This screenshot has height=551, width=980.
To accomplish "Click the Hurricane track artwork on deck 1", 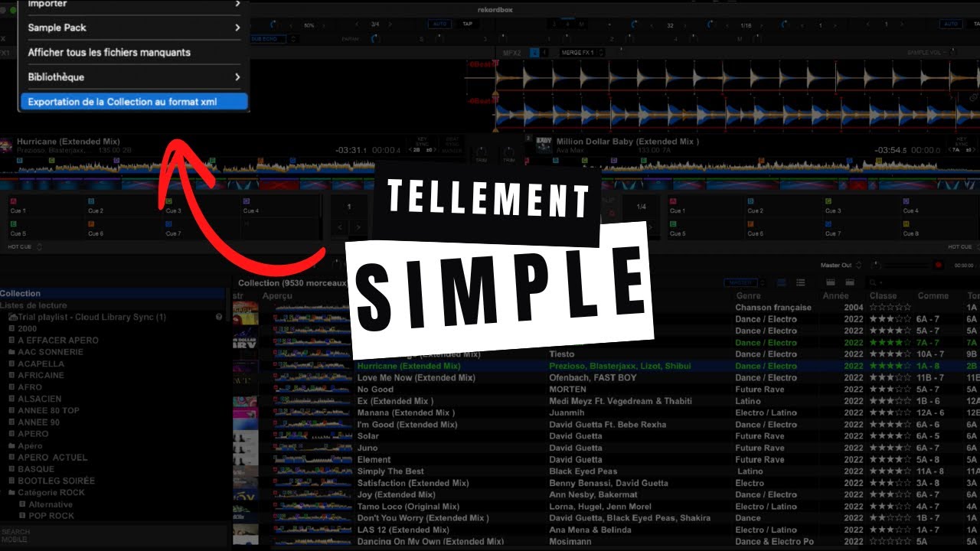I will click(7, 145).
